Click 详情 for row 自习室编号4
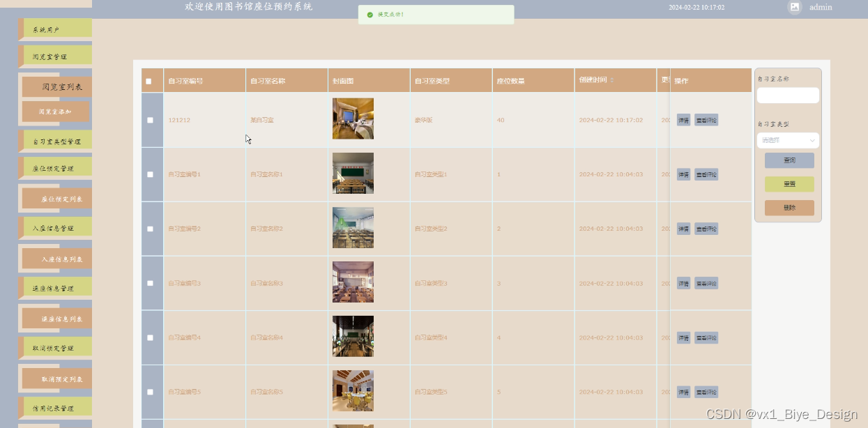This screenshot has width=868, height=428. click(x=684, y=337)
